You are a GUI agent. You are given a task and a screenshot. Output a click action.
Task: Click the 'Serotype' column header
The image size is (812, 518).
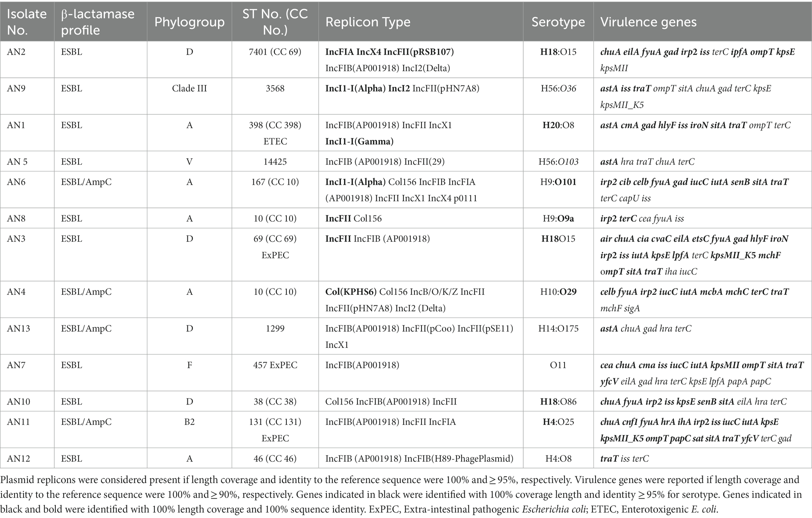pyautogui.click(x=558, y=22)
